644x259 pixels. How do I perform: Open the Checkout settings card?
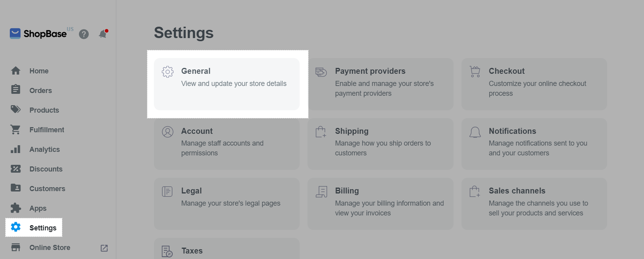(534, 84)
